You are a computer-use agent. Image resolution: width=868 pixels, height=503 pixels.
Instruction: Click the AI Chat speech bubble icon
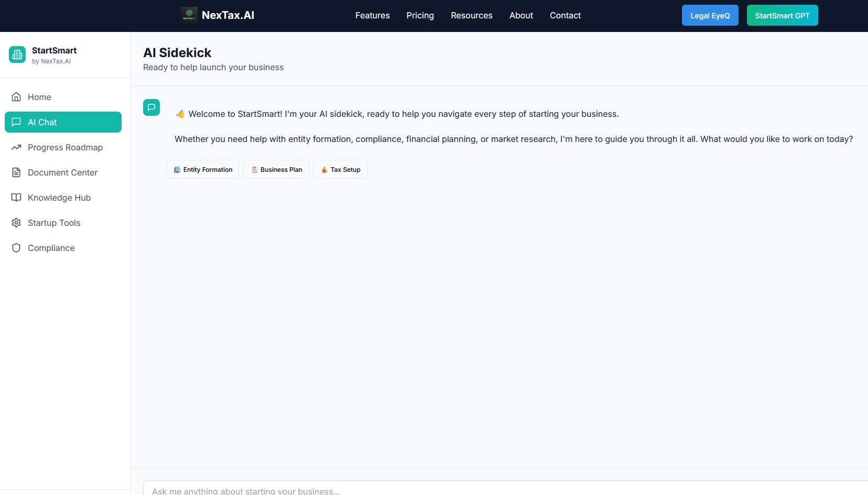[x=16, y=122]
